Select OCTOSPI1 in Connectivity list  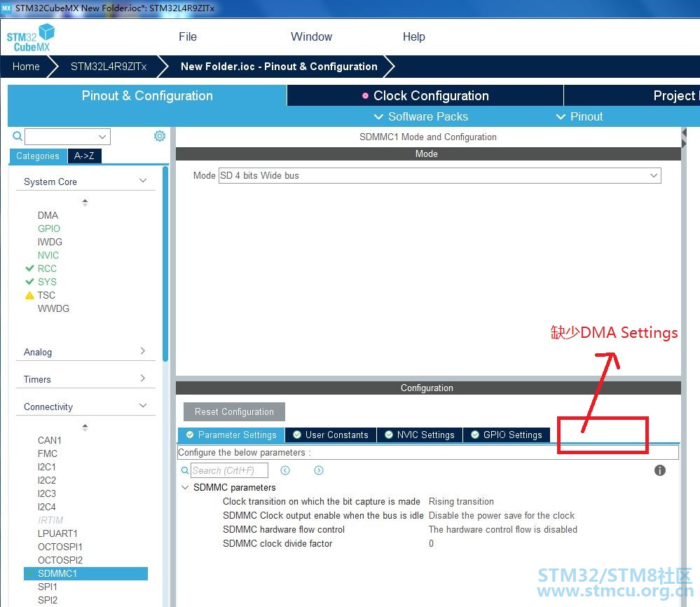60,547
